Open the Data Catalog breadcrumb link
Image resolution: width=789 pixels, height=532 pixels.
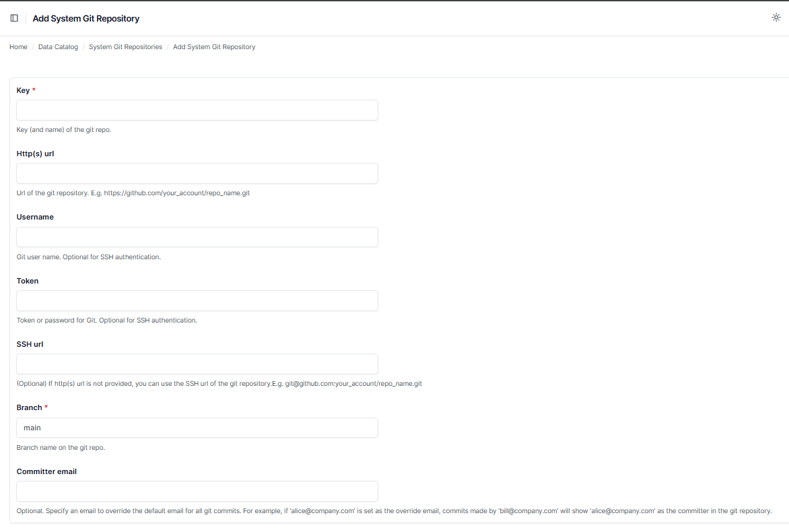[x=58, y=47]
